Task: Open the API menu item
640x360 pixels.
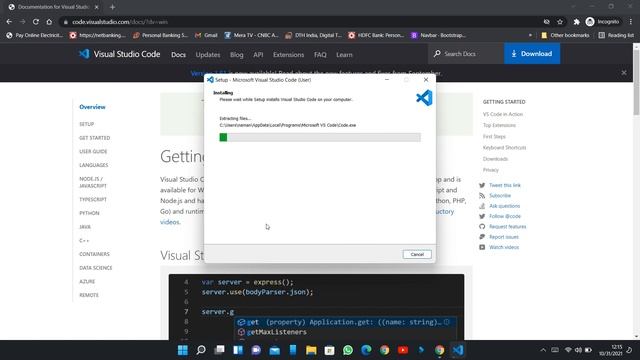Action: pos(258,54)
